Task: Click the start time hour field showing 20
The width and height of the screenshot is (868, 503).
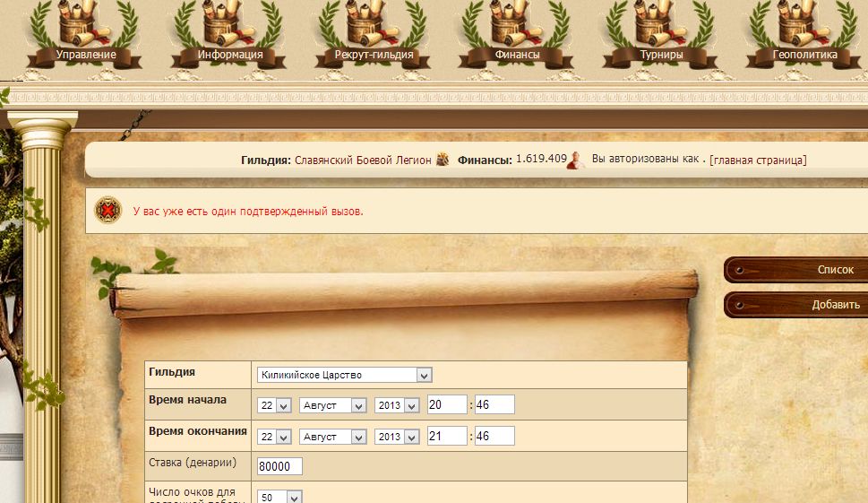Action: (x=446, y=405)
